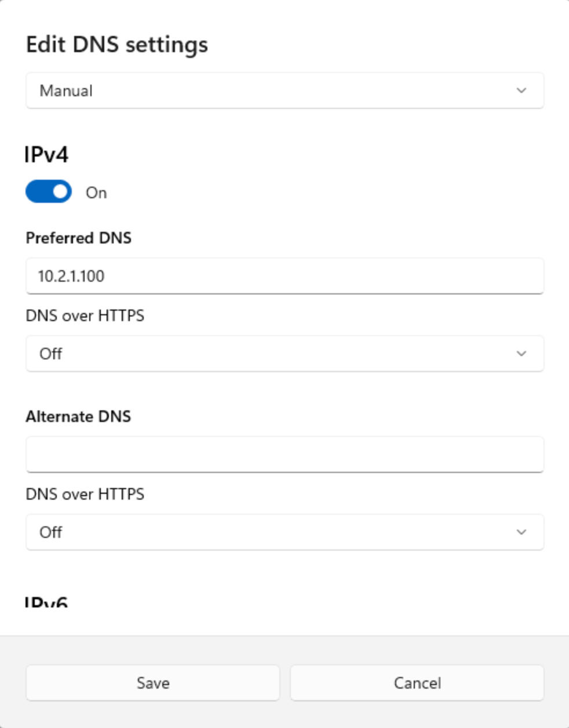569x728 pixels.
Task: Click chevron of Preferred DNS over HTTPS dropdown
Action: point(521,354)
